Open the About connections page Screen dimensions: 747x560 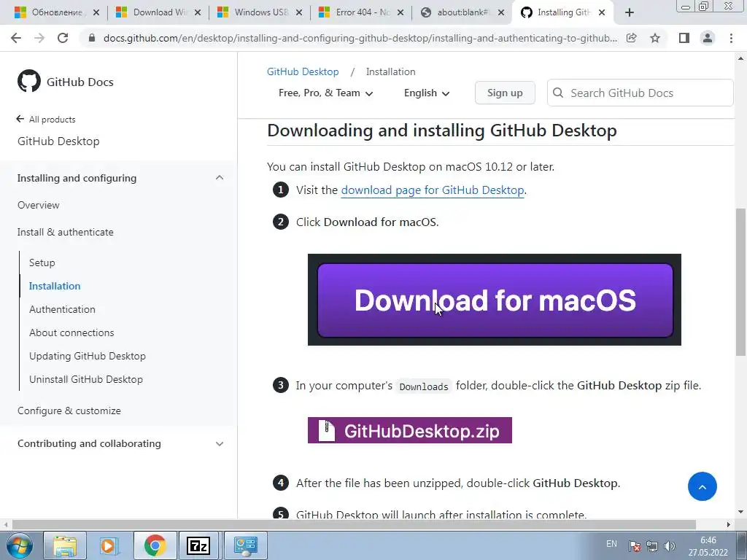[x=71, y=332]
